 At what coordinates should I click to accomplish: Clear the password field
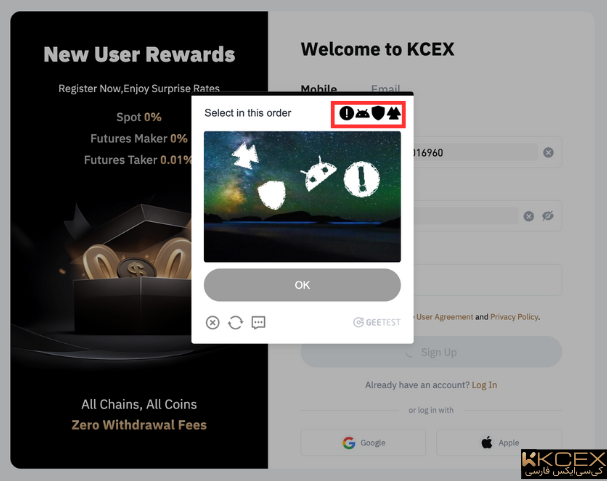pyautogui.click(x=529, y=216)
